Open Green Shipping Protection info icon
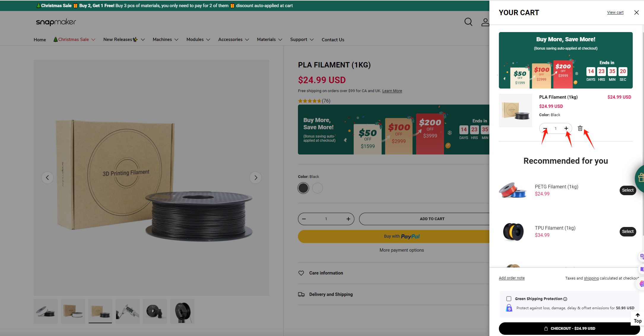 pyautogui.click(x=565, y=299)
